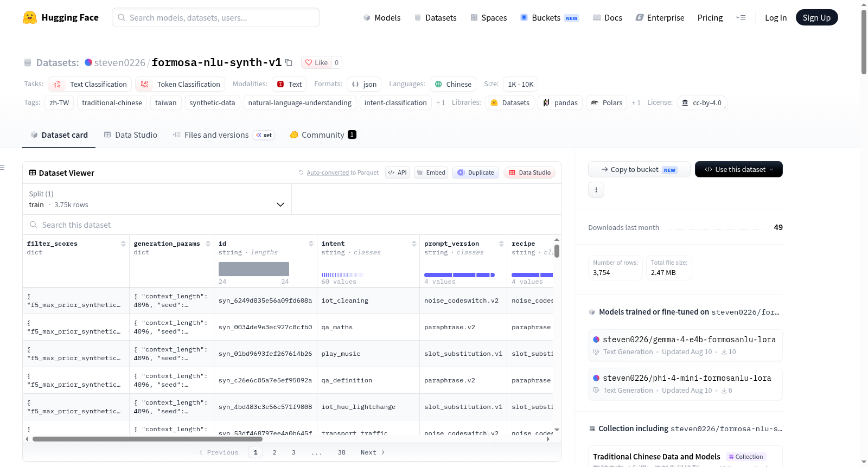The image size is (868, 467).
Task: Click Copy to bucket button
Action: 639,169
